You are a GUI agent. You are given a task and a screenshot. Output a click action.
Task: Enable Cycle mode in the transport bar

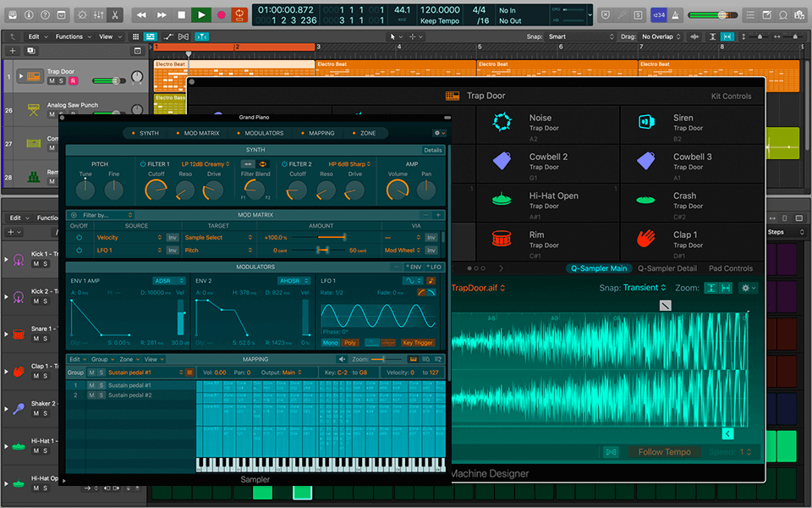click(239, 15)
